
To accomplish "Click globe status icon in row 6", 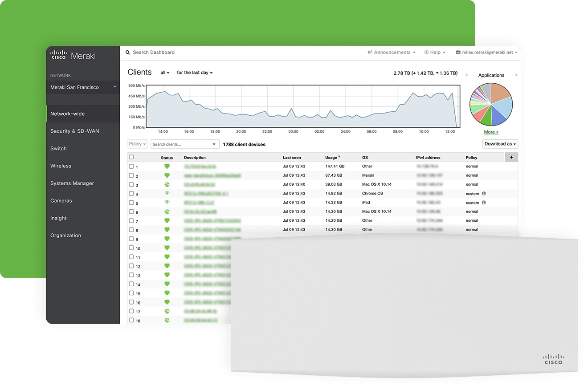I will 167,211.
